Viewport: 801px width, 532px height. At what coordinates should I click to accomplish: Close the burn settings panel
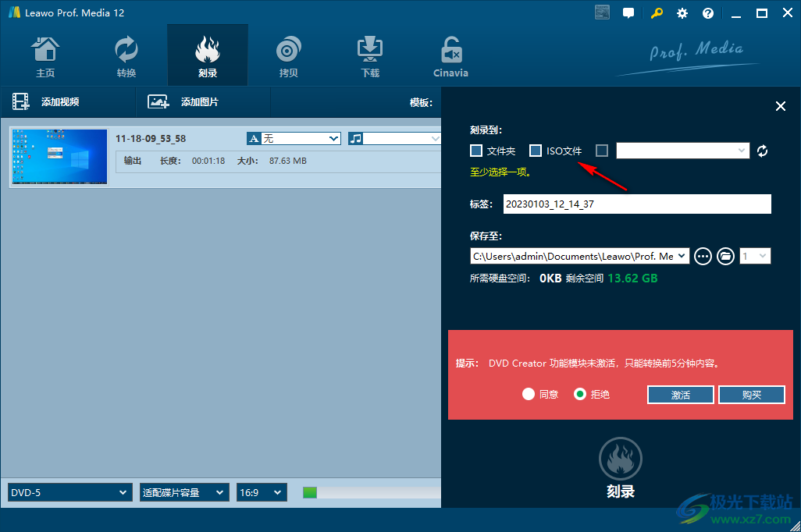[x=781, y=106]
